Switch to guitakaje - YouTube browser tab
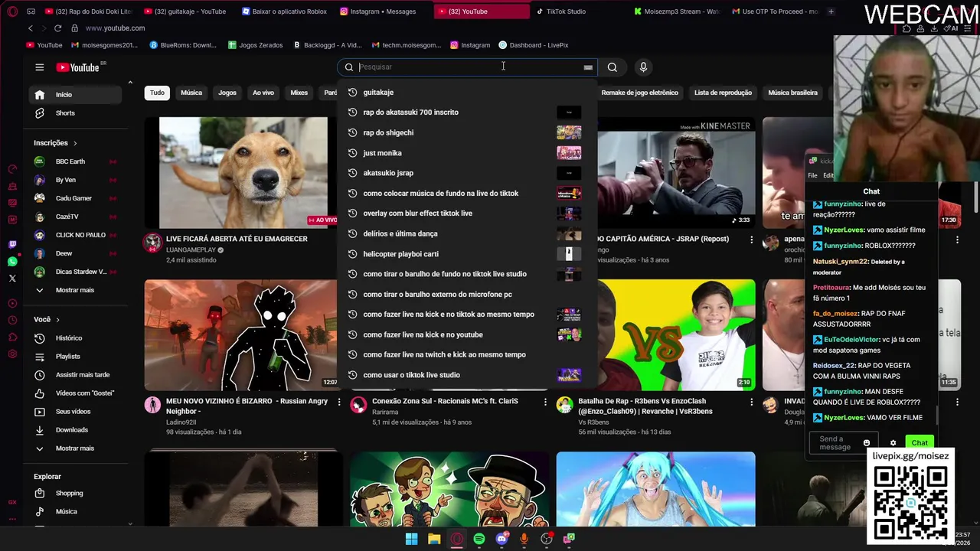 click(x=188, y=11)
